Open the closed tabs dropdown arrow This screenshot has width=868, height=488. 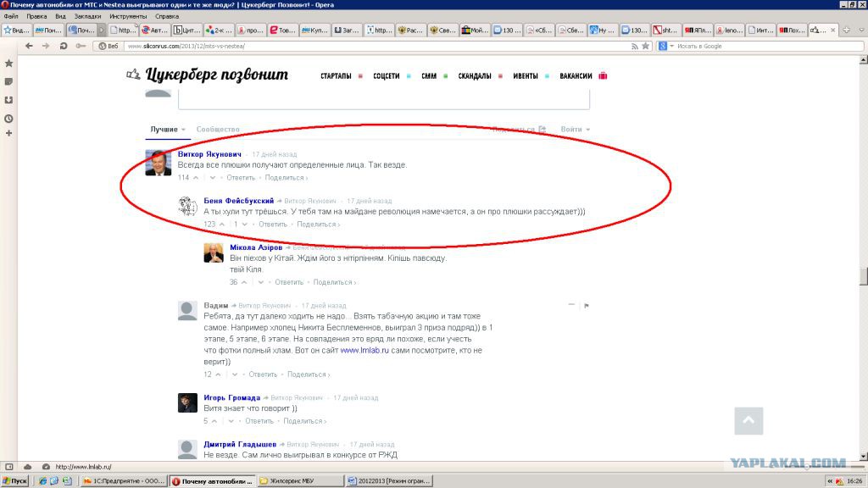861,30
